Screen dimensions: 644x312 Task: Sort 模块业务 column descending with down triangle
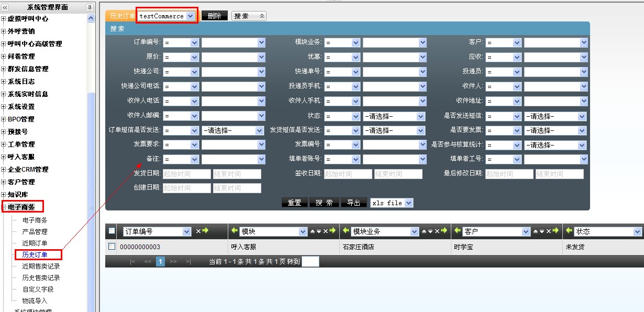430,231
